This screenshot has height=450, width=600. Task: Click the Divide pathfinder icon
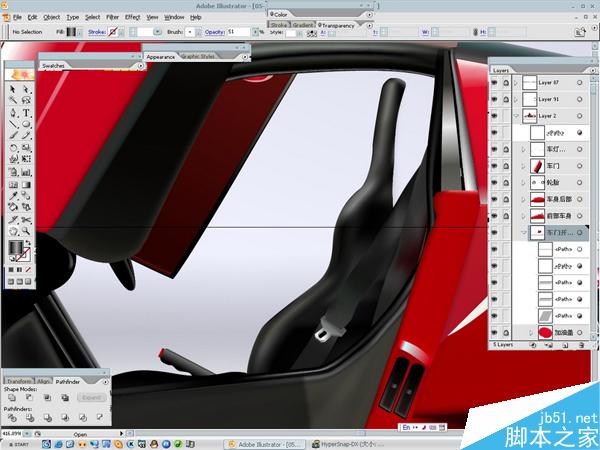pos(12,417)
